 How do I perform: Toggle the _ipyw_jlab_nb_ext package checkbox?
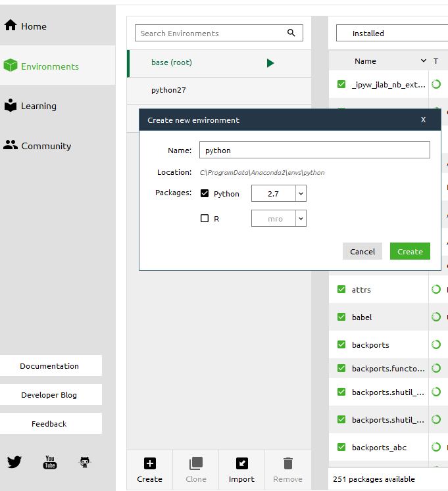pyautogui.click(x=341, y=84)
